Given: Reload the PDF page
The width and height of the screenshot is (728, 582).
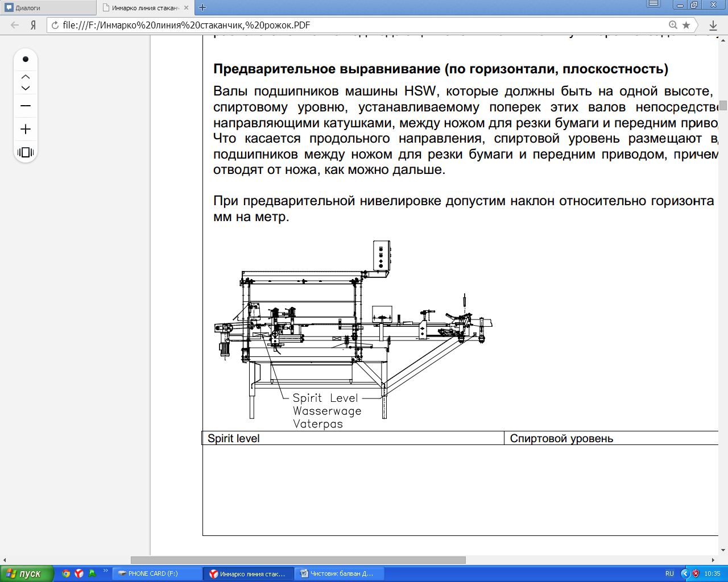Looking at the screenshot, I should tap(55, 25).
